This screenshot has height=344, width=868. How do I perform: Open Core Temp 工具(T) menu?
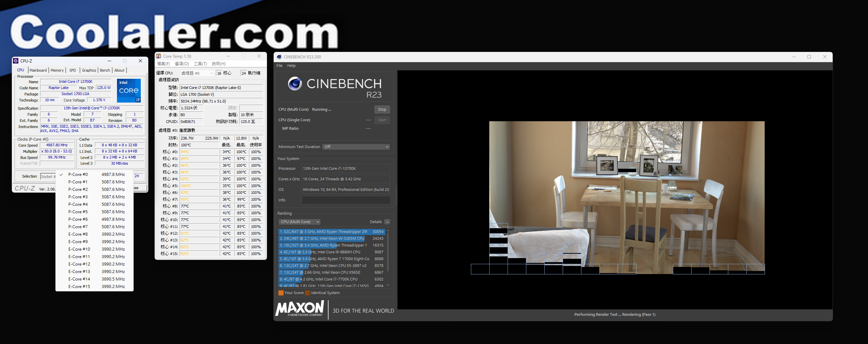(200, 64)
